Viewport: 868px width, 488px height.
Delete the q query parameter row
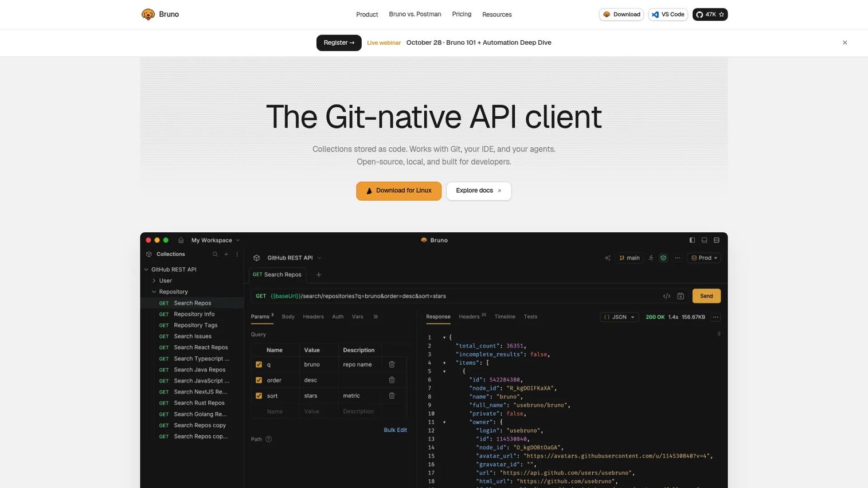(x=392, y=364)
